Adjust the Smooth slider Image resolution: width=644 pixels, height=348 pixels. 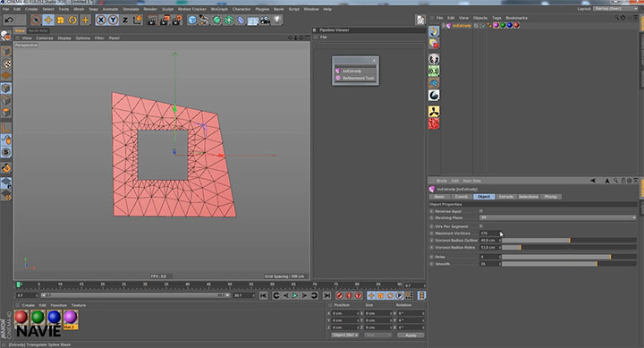pyautogui.click(x=569, y=264)
